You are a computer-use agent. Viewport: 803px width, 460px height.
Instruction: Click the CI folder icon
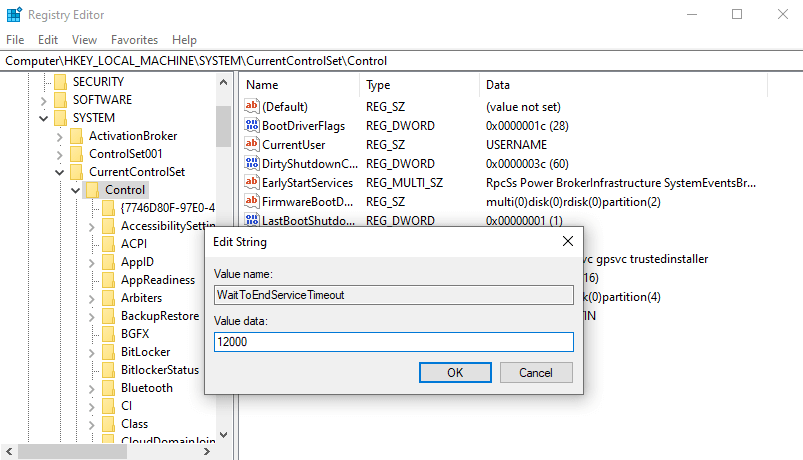tap(108, 406)
